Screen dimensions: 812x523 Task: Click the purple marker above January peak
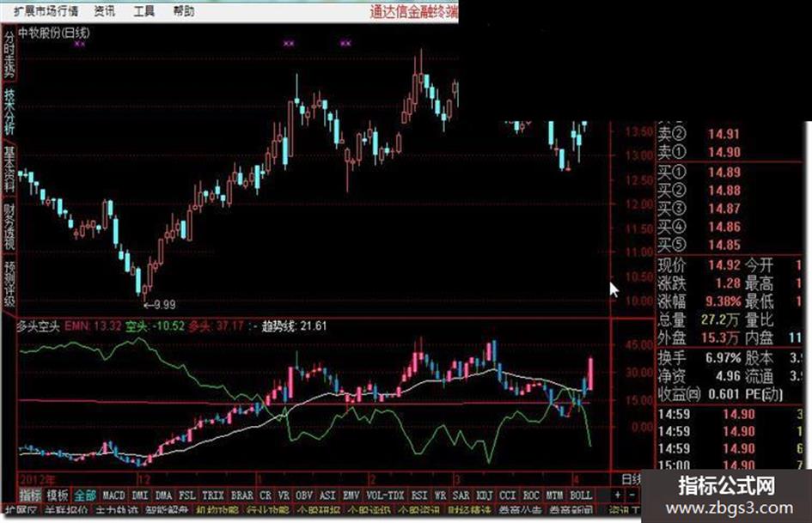(289, 44)
